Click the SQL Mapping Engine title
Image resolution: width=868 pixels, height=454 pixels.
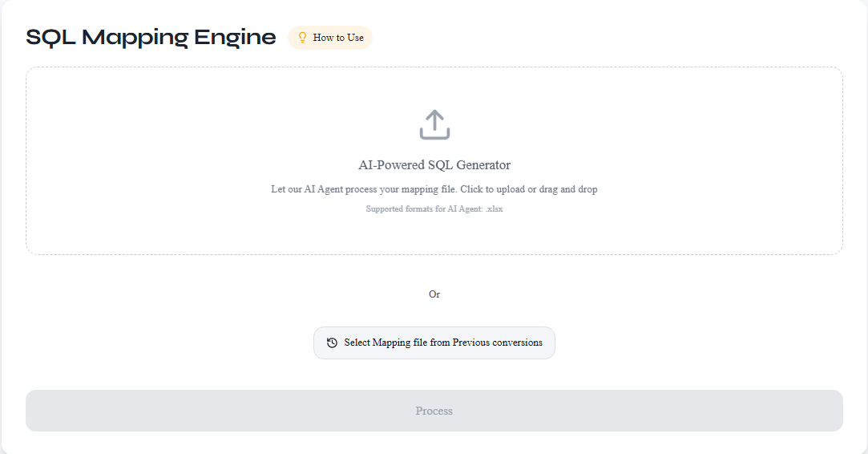coord(151,38)
